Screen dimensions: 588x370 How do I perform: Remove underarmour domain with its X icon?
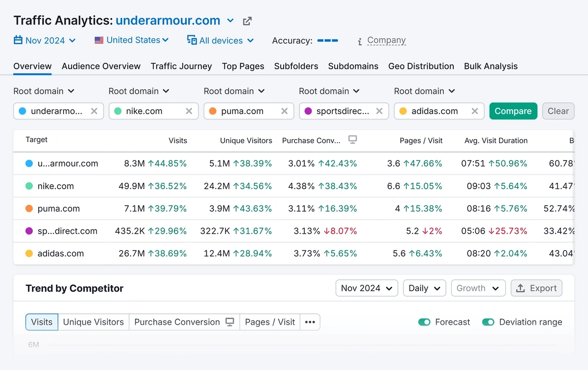94,111
